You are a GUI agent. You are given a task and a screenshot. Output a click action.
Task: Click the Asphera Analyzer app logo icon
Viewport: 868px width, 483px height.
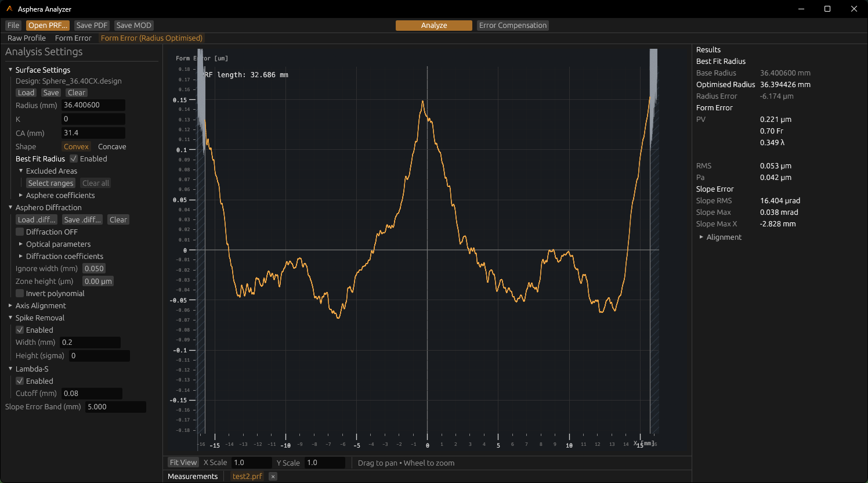click(x=9, y=9)
